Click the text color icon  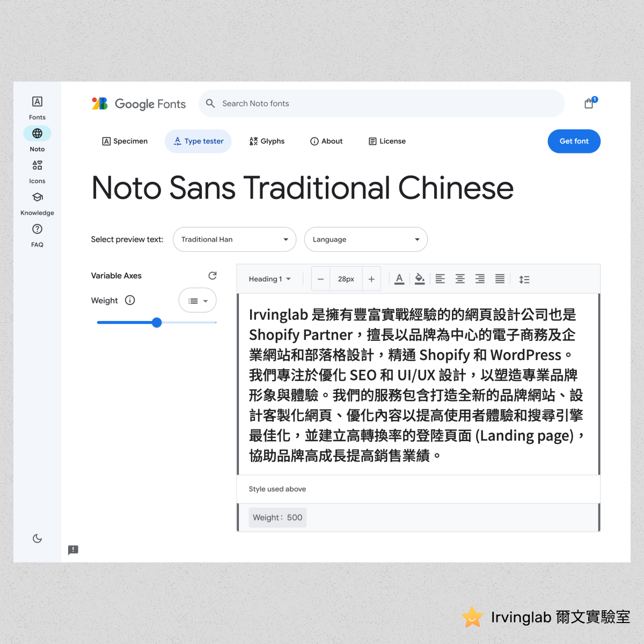(399, 279)
